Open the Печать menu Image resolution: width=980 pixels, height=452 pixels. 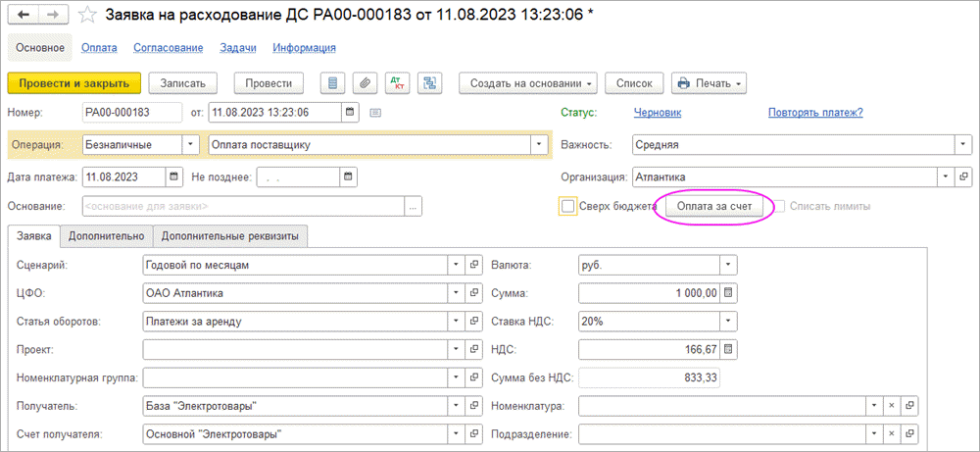[710, 83]
